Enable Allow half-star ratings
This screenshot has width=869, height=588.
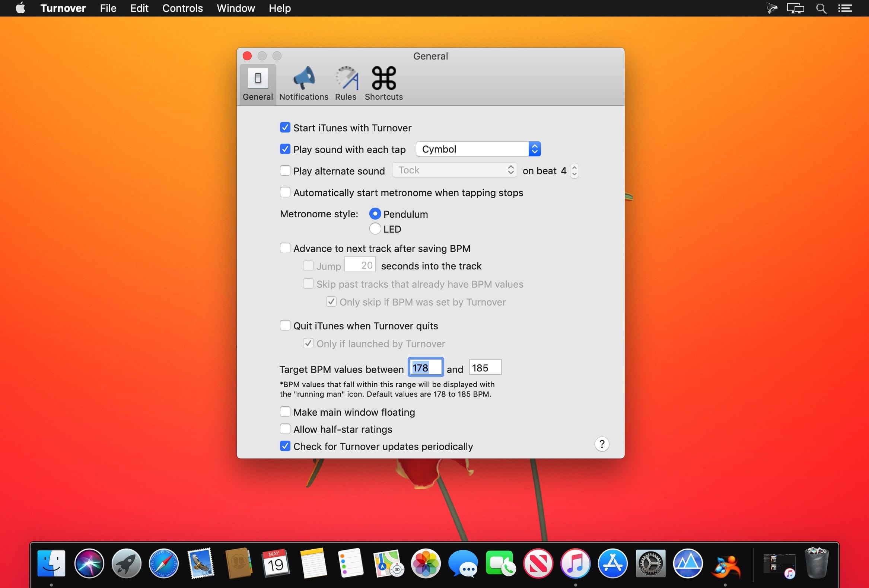click(x=285, y=429)
